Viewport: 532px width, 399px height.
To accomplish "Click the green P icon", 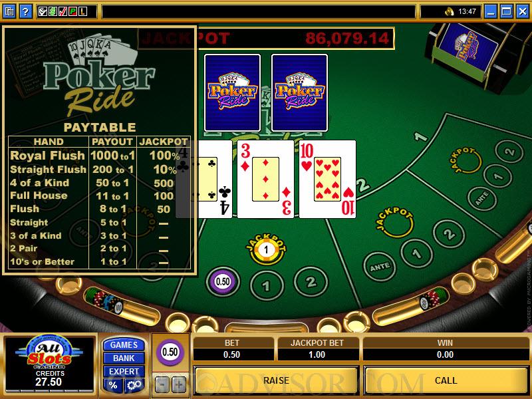I will tap(72, 11).
